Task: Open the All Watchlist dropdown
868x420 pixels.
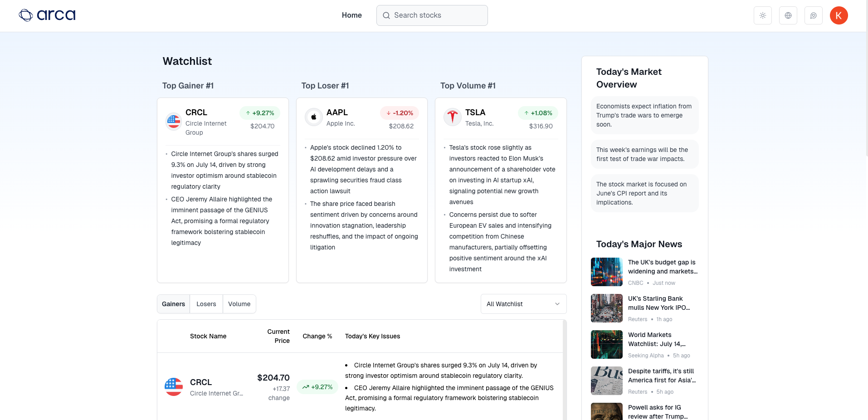Action: pyautogui.click(x=524, y=304)
